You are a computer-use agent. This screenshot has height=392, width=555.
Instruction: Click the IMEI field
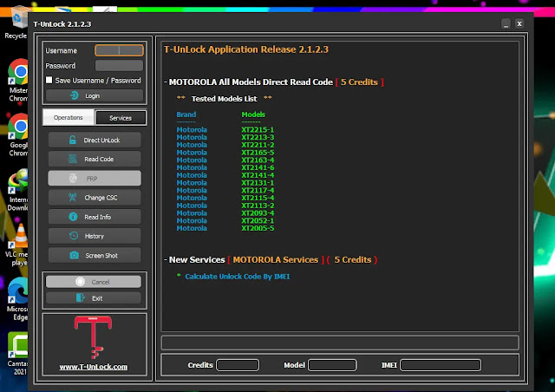click(441, 365)
